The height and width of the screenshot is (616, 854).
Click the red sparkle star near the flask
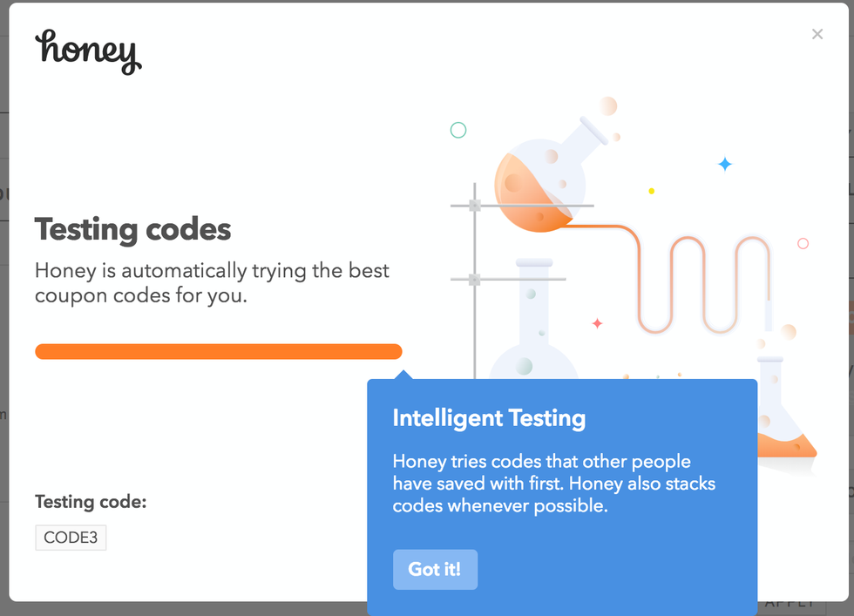click(x=597, y=323)
